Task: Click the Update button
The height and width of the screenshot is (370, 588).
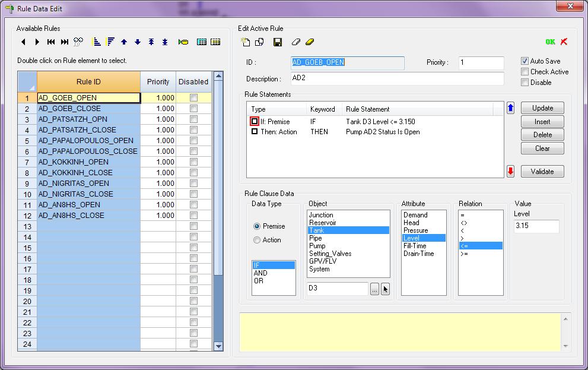Action: tap(542, 108)
